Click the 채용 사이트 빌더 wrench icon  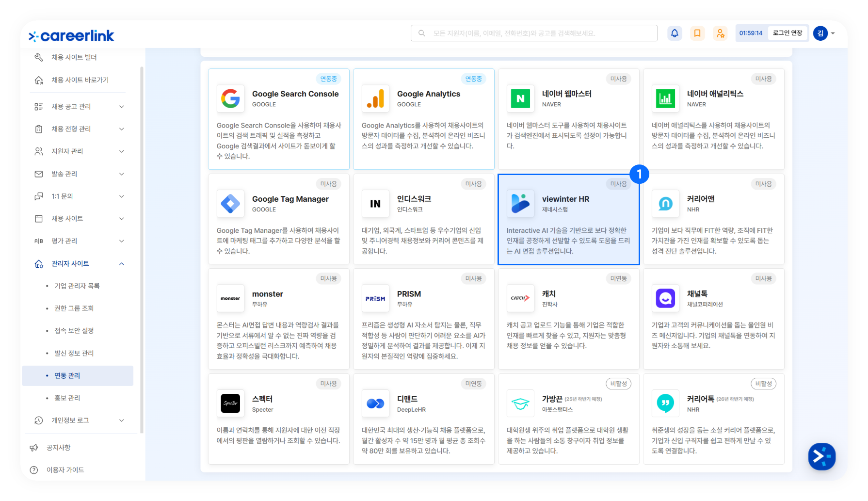coord(39,57)
